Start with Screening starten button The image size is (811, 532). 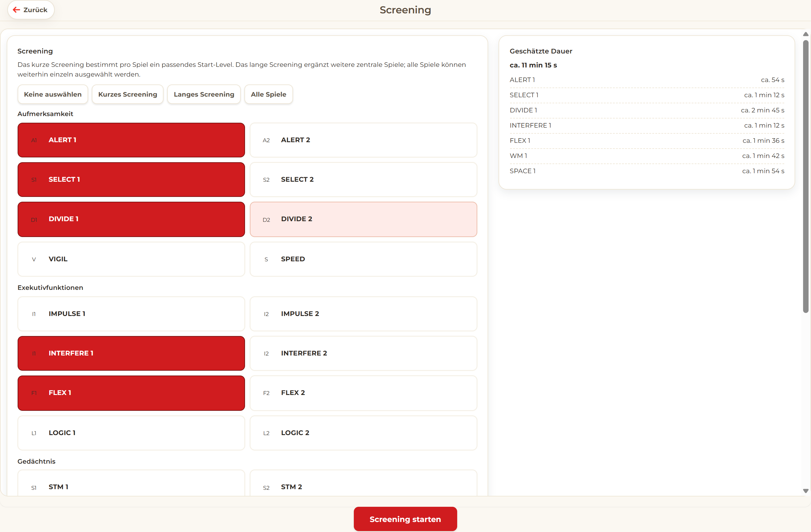(x=405, y=519)
